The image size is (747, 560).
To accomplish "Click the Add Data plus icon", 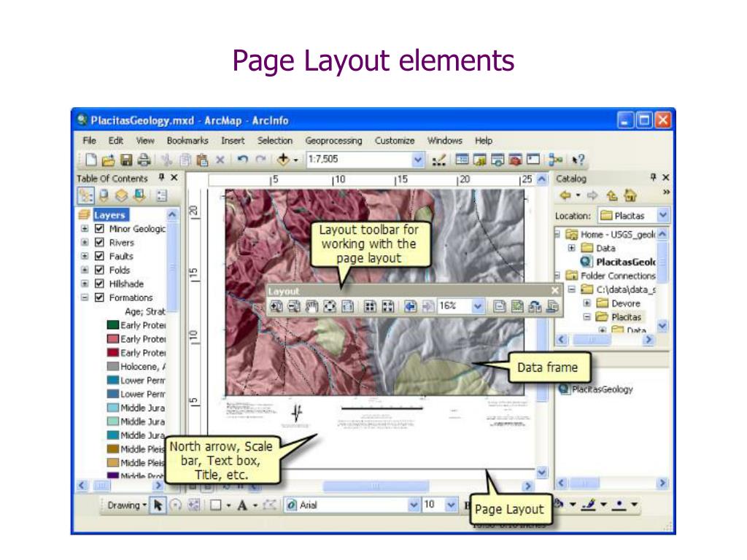I will point(283,160).
